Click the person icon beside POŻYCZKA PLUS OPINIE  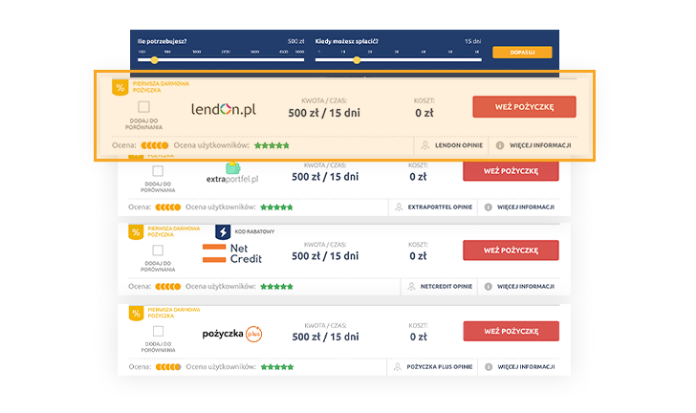[x=397, y=367]
